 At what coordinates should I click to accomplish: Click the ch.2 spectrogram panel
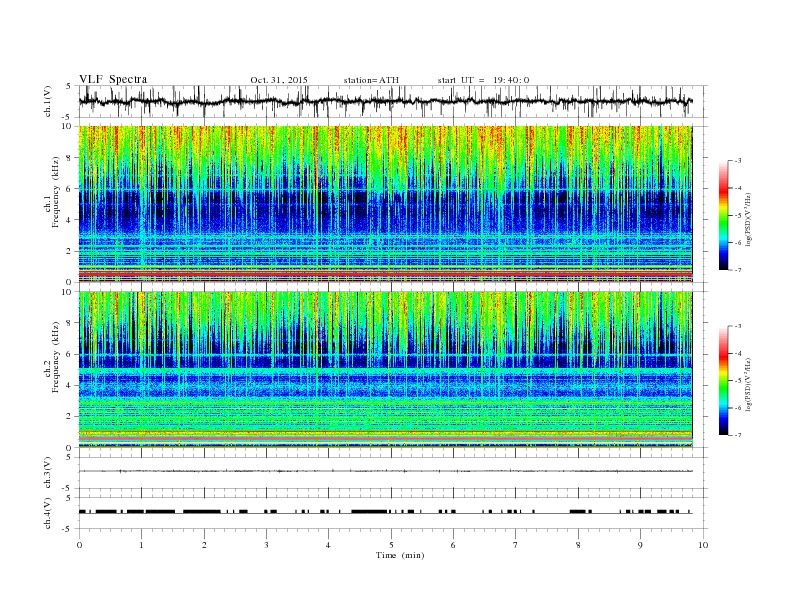385,370
